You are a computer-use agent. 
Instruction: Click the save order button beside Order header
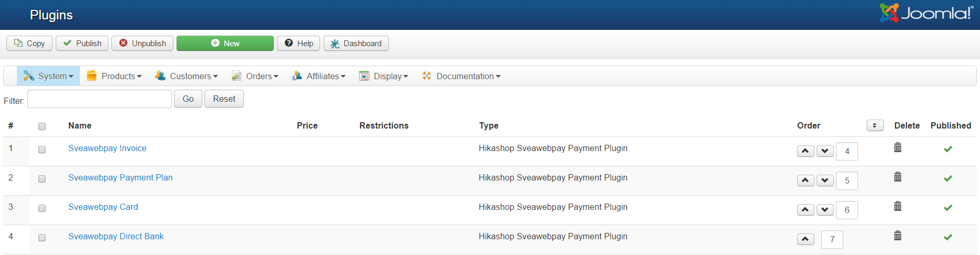click(875, 125)
